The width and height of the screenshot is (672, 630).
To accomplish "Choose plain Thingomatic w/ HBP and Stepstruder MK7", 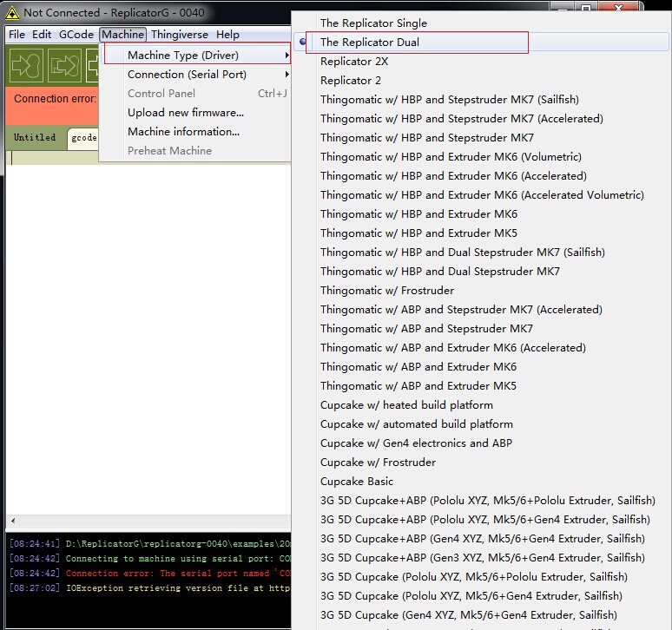I will (481, 137).
